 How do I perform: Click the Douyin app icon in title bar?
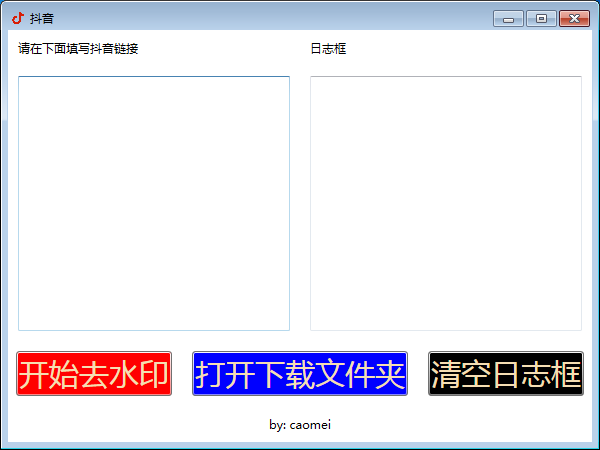tap(18, 18)
